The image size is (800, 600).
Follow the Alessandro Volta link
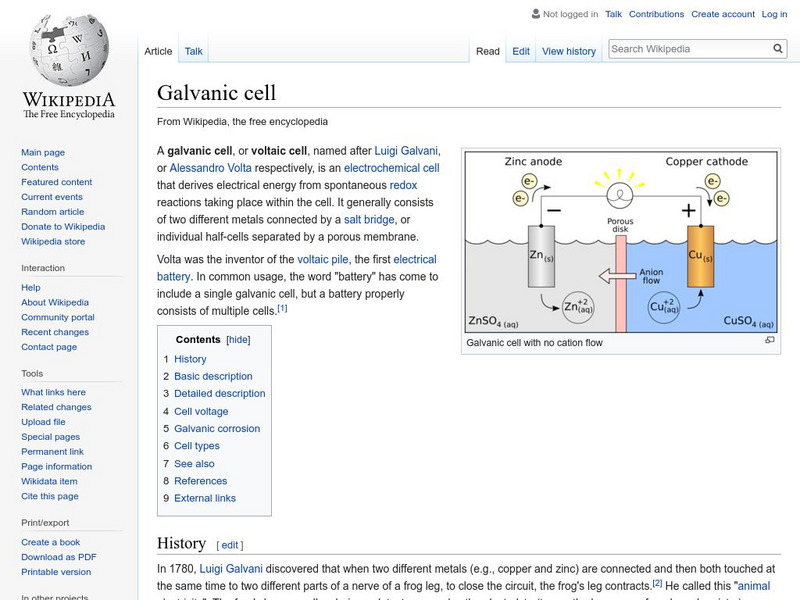210,168
